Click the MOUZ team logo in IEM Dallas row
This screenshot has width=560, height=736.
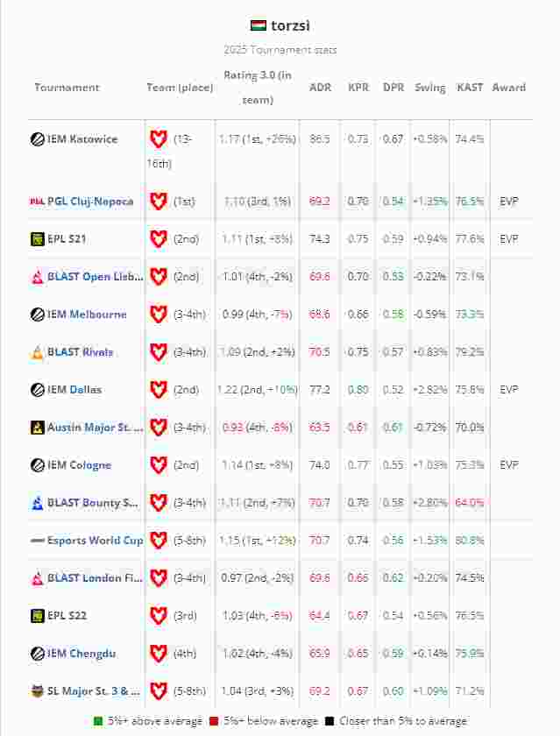[x=158, y=390]
